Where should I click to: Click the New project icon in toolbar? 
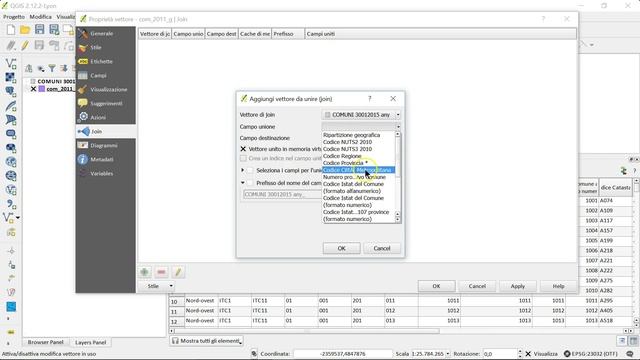pos(11,29)
